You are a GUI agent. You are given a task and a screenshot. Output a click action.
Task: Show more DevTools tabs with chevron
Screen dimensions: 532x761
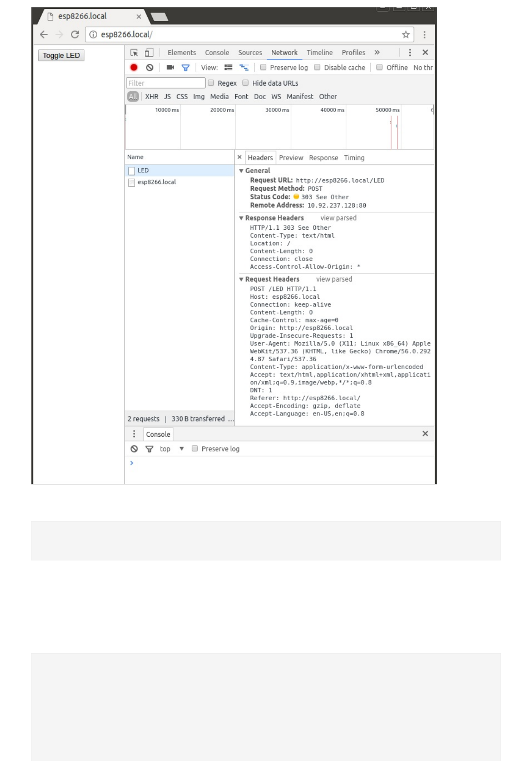click(x=377, y=53)
